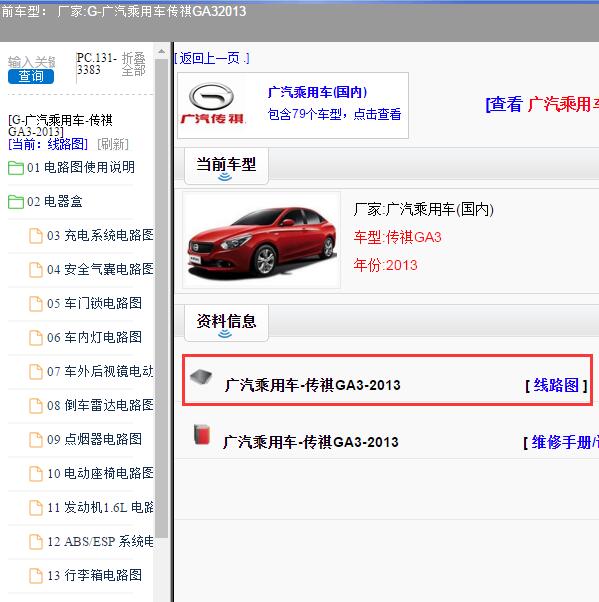The image size is (599, 602).
Task: Click the 广汽传祺 brand logo
Action: point(213,104)
